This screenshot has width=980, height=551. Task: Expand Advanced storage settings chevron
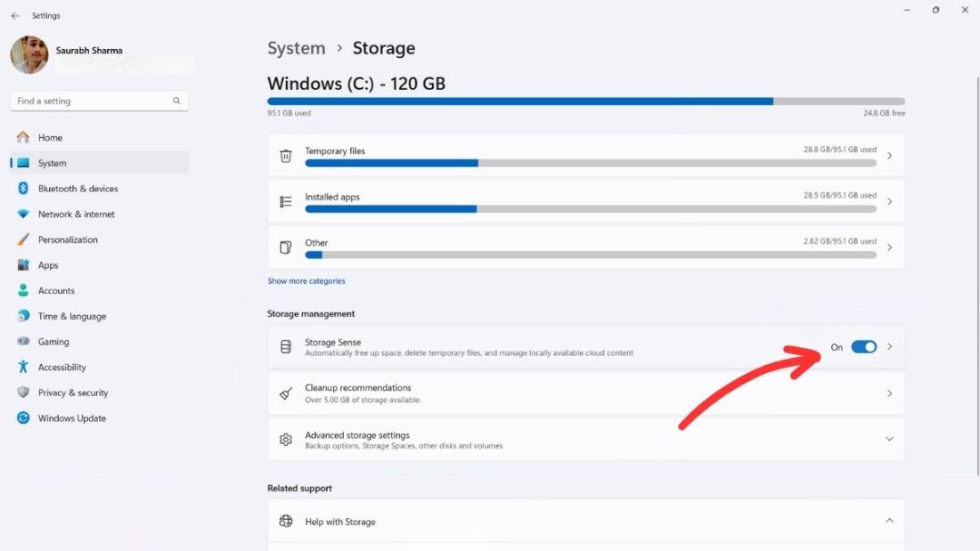click(889, 439)
